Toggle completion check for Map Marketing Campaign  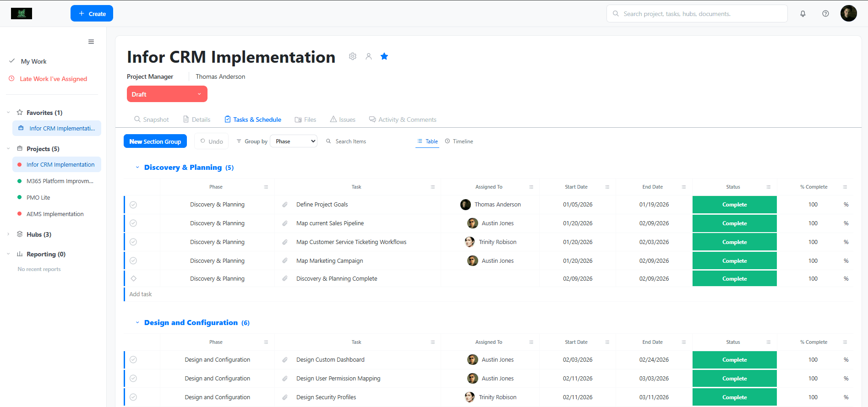pos(133,261)
